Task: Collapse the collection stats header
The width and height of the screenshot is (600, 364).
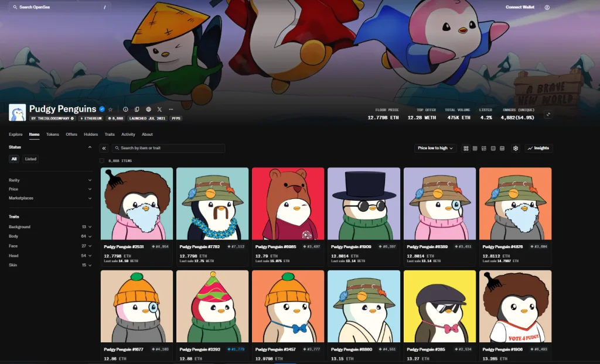Action: pos(548,114)
